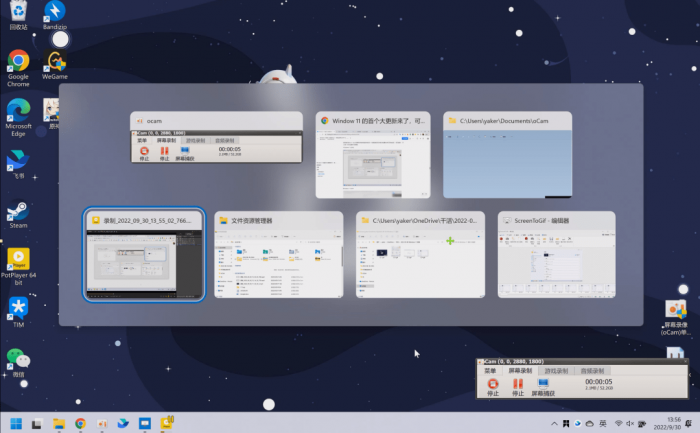Select the 录制_2022_09_30 PotPlayer window thumbnail
The height and width of the screenshot is (433, 700).
pyautogui.click(x=144, y=254)
